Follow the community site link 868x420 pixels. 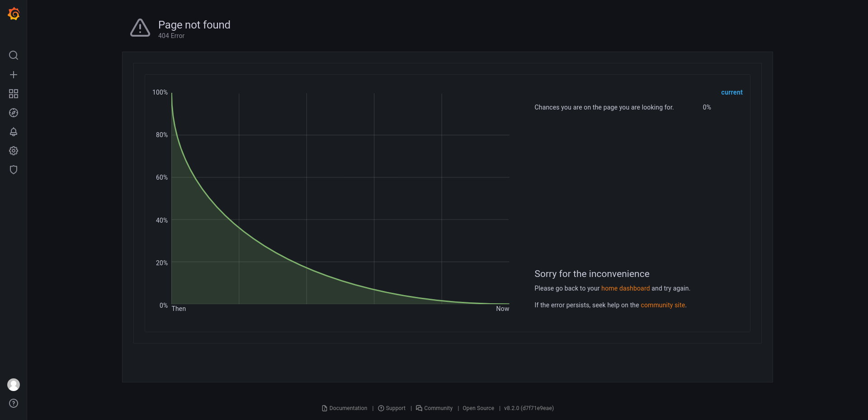tap(663, 305)
